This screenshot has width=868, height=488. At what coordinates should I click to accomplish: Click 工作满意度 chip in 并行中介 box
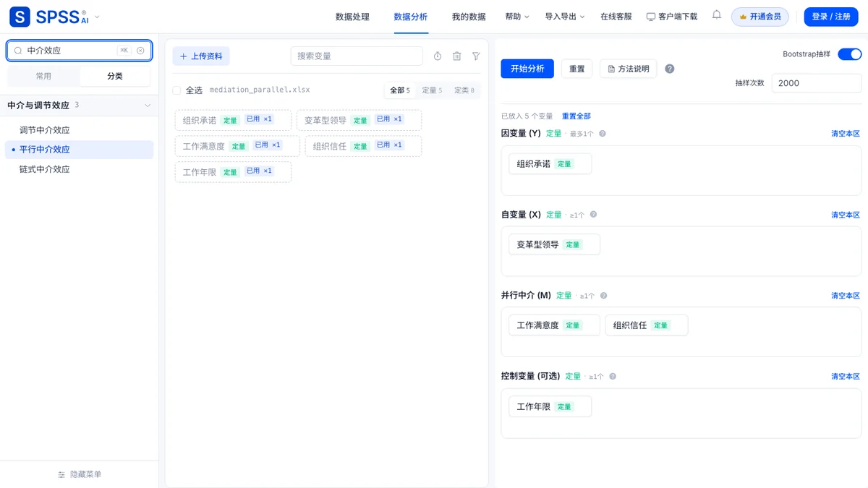pyautogui.click(x=554, y=325)
